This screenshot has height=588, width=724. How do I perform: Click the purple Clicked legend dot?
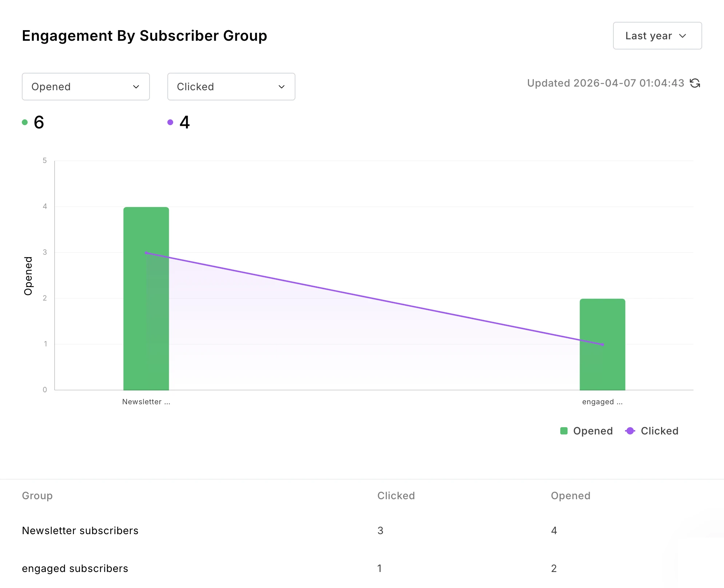pyautogui.click(x=630, y=431)
